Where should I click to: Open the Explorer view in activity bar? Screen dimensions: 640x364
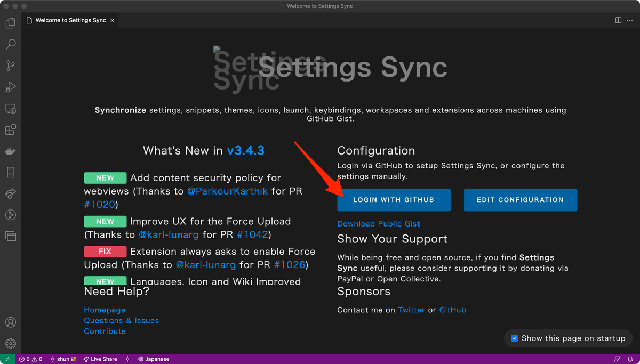[x=10, y=23]
